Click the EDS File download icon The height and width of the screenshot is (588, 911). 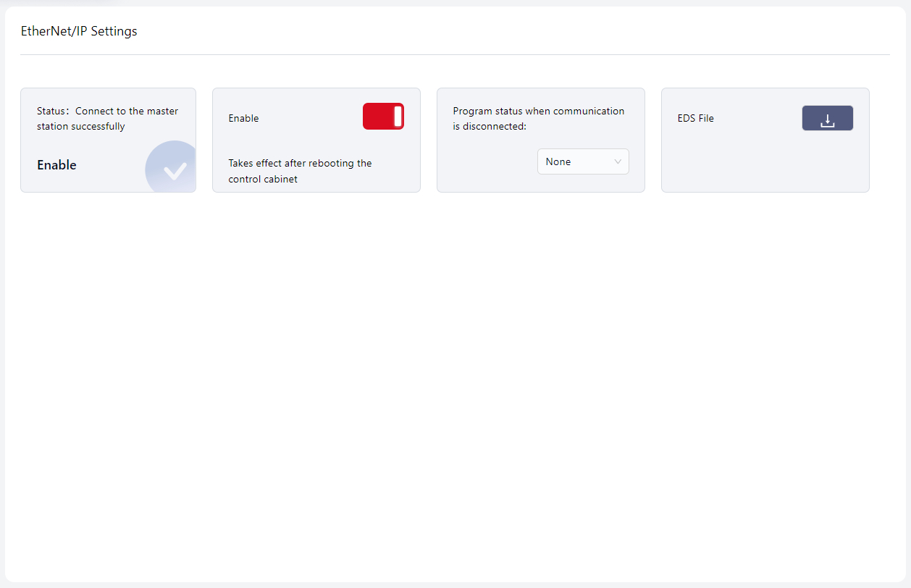tap(827, 119)
